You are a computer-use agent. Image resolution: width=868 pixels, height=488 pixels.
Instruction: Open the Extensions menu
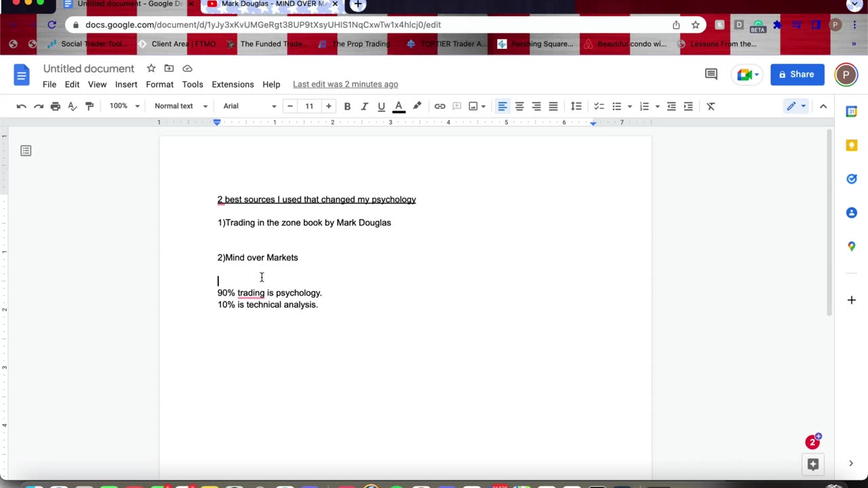coord(233,85)
